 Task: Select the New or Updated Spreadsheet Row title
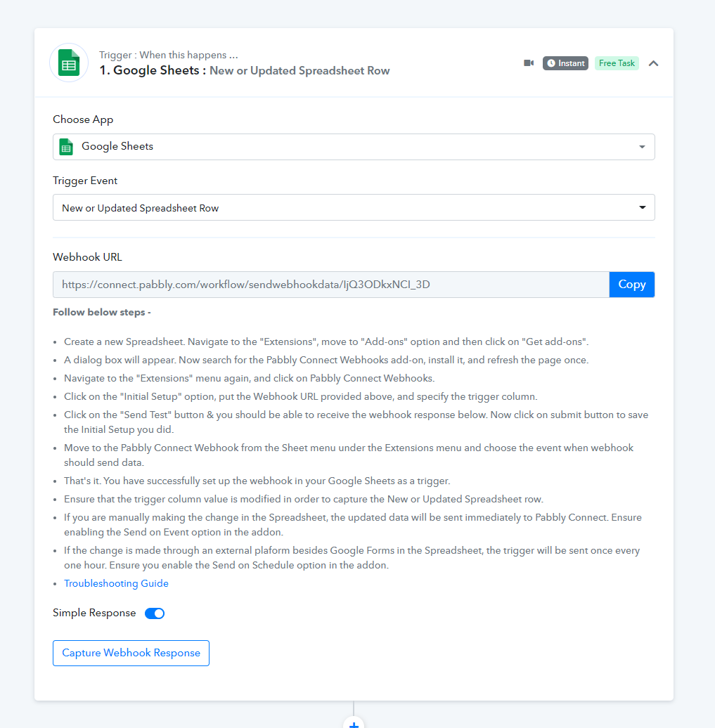pos(299,70)
